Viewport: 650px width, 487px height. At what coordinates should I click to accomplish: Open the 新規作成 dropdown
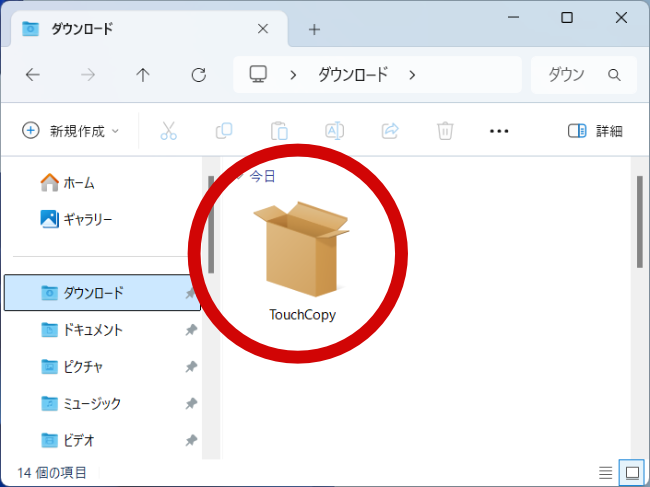(x=70, y=131)
